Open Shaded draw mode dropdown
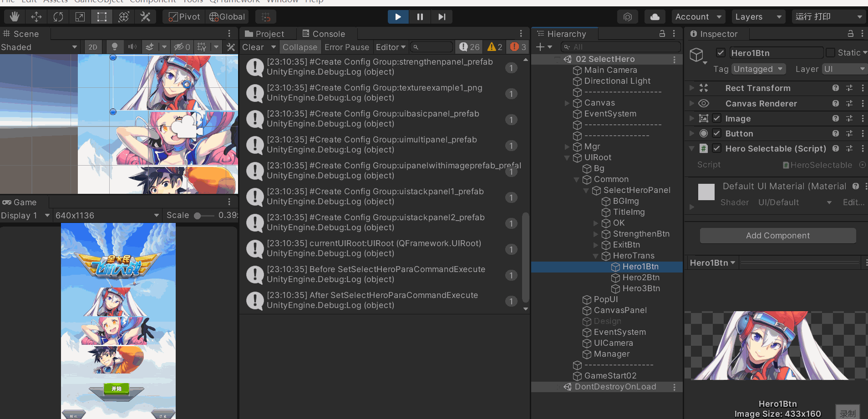 point(40,47)
